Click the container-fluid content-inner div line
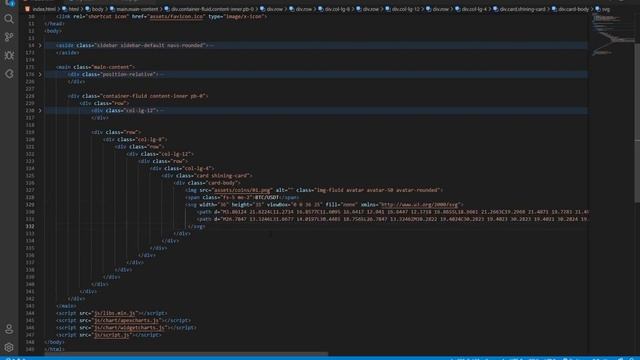640x360 pixels. (x=138, y=96)
